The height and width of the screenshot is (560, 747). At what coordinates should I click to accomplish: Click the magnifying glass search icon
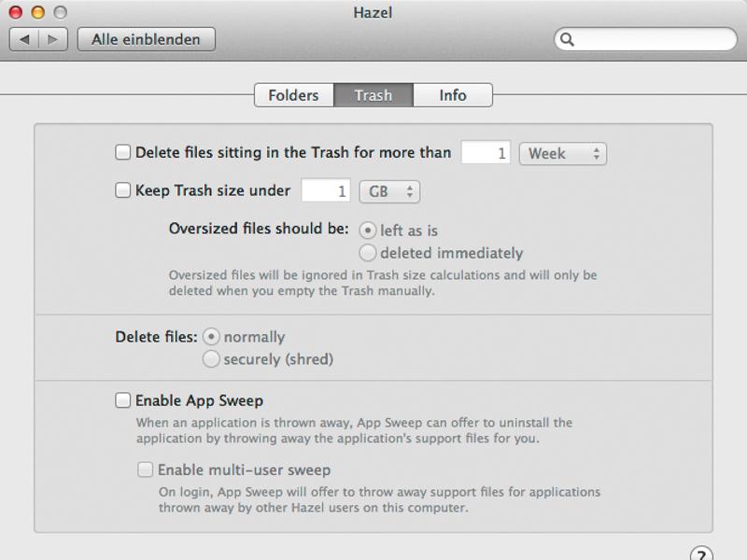click(x=567, y=39)
